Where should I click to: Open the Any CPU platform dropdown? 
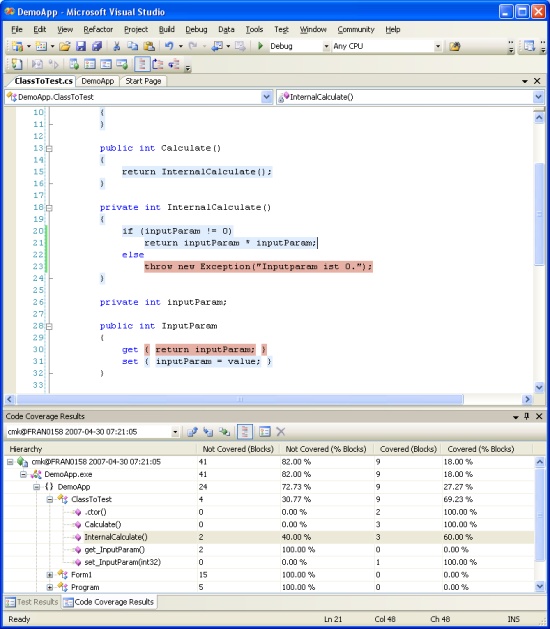pos(438,47)
